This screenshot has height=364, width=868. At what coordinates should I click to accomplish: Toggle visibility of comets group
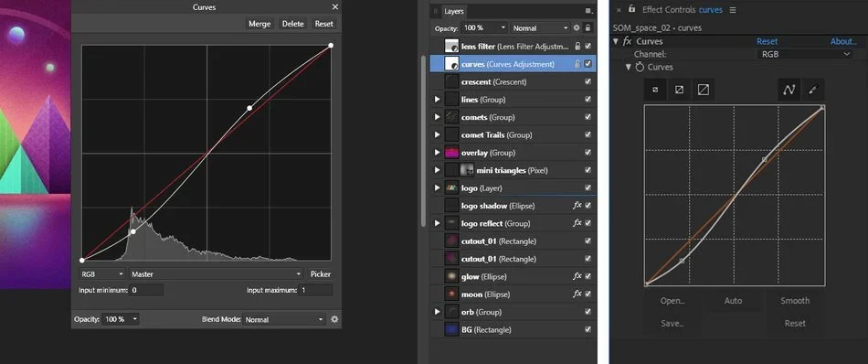click(x=587, y=117)
